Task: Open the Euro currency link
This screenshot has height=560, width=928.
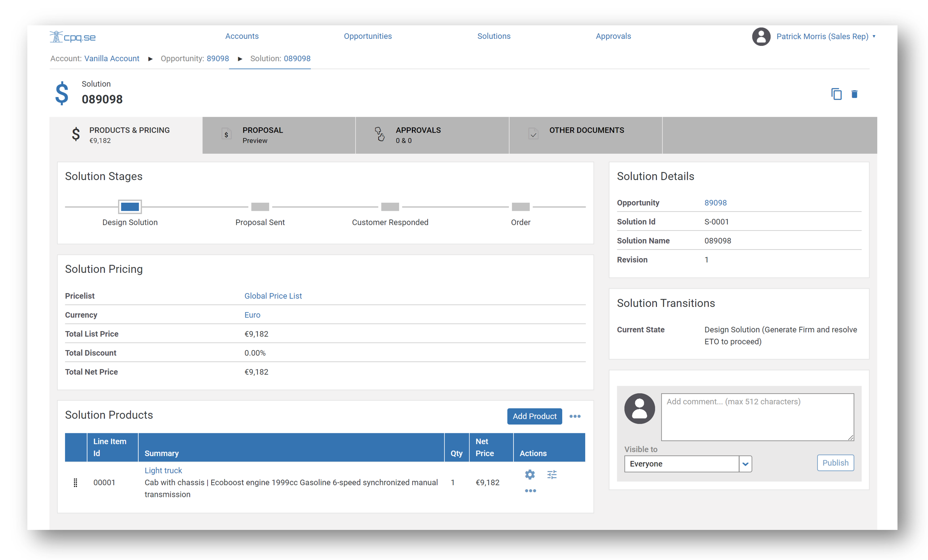Action: tap(252, 315)
